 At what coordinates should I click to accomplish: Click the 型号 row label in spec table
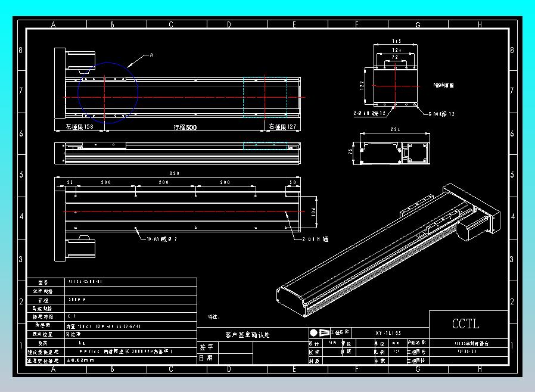coord(43,282)
